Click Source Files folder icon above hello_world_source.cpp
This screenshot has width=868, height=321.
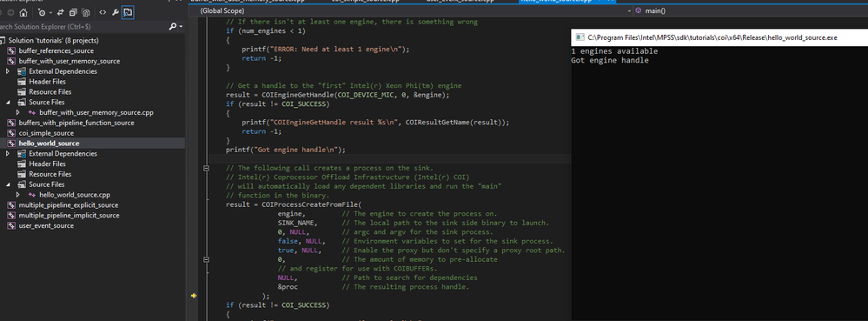[x=22, y=184]
